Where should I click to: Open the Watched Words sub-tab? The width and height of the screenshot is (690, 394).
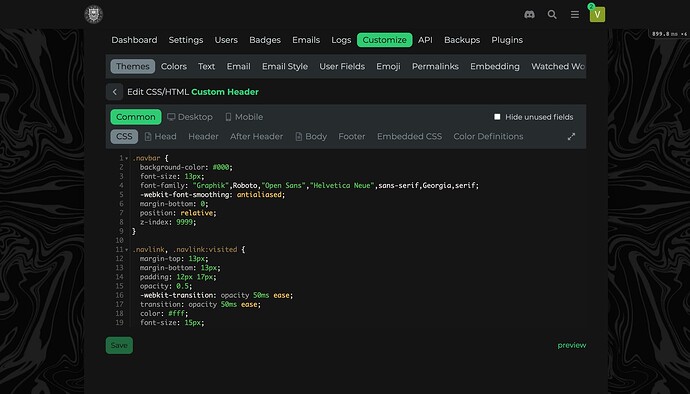pyautogui.click(x=558, y=66)
